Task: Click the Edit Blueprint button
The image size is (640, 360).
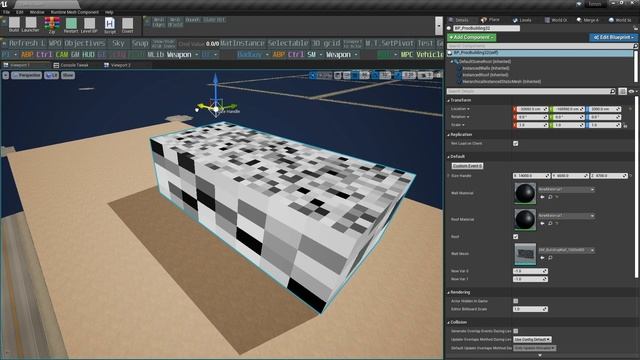Action: tap(613, 37)
